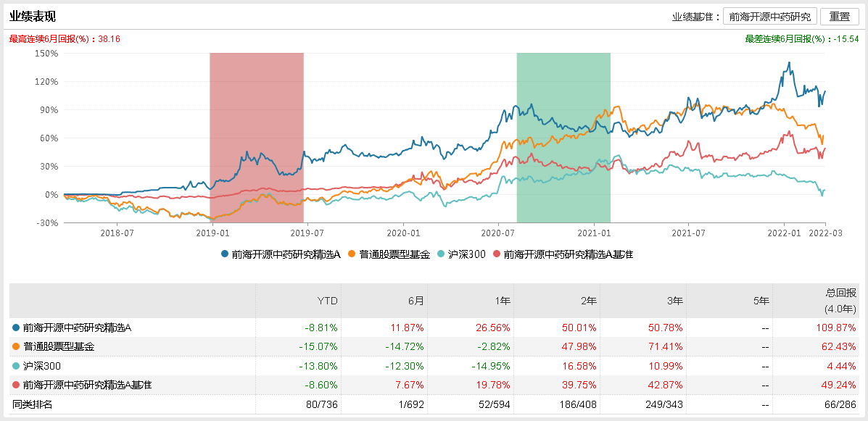Click the 最高连续6月回报 red label
The height and width of the screenshot is (421, 868).
click(x=65, y=38)
